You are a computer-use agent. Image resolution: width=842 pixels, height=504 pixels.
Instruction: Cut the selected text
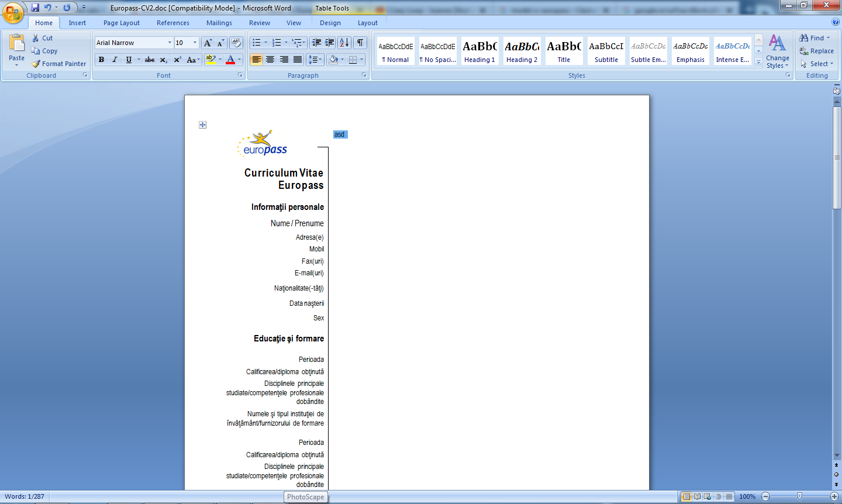pos(42,38)
